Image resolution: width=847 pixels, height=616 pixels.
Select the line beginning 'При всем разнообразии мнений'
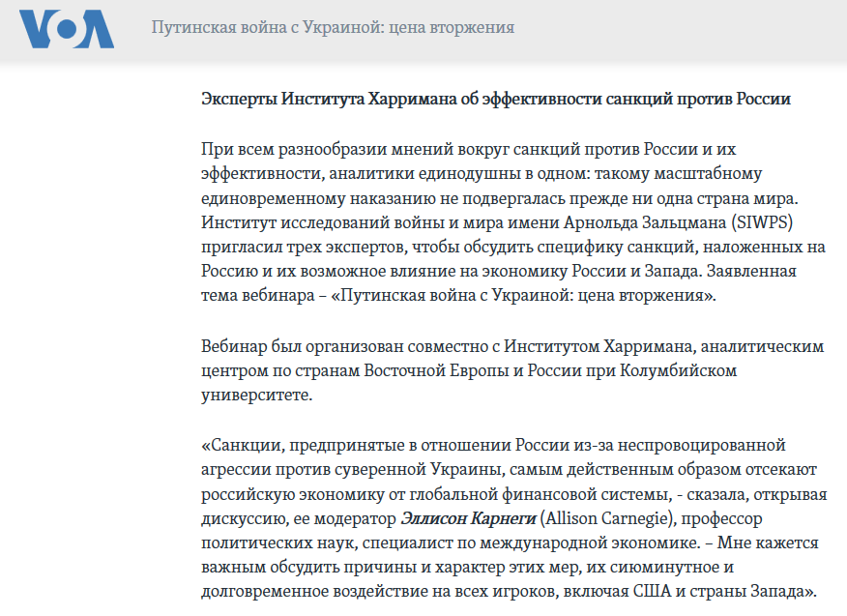coord(468,149)
